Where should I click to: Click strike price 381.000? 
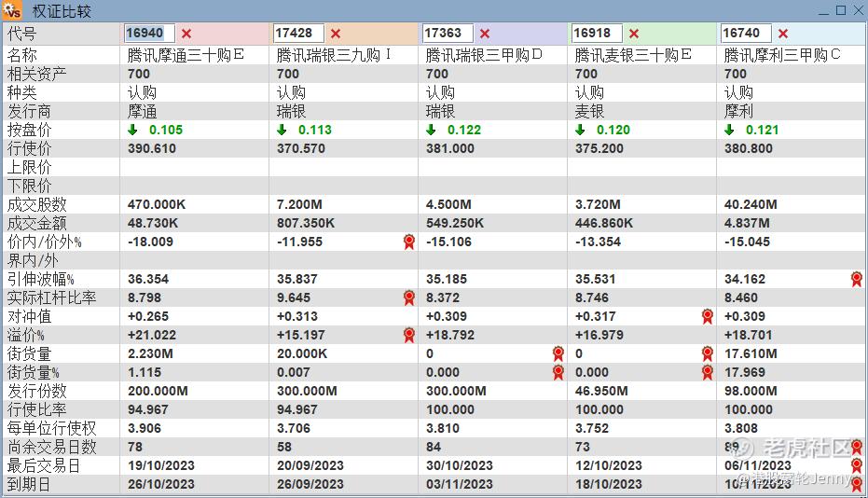(x=450, y=148)
